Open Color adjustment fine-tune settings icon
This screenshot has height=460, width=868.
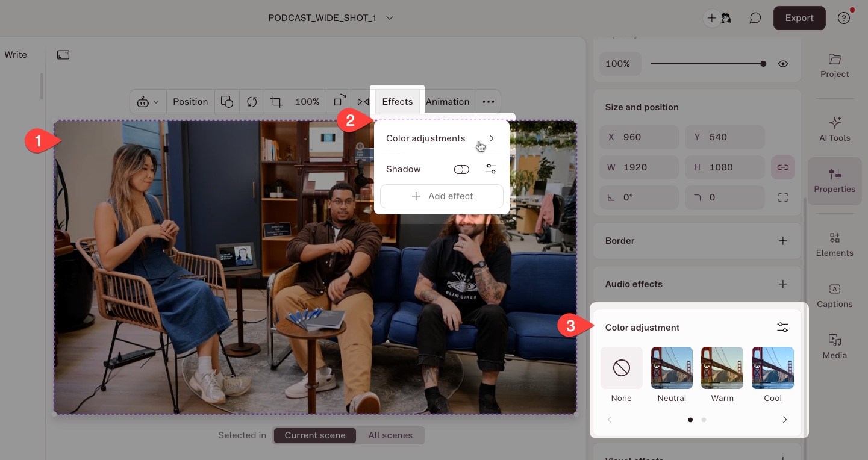click(782, 326)
